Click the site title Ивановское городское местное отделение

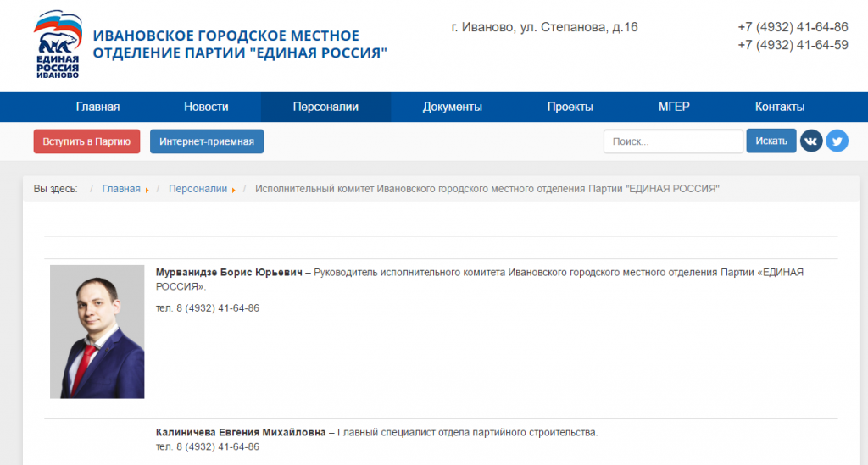(x=240, y=44)
